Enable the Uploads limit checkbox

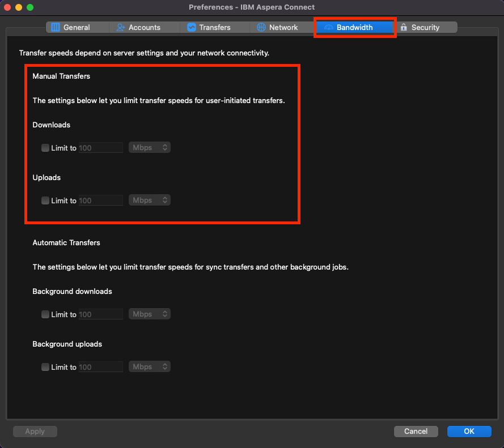[x=45, y=200]
